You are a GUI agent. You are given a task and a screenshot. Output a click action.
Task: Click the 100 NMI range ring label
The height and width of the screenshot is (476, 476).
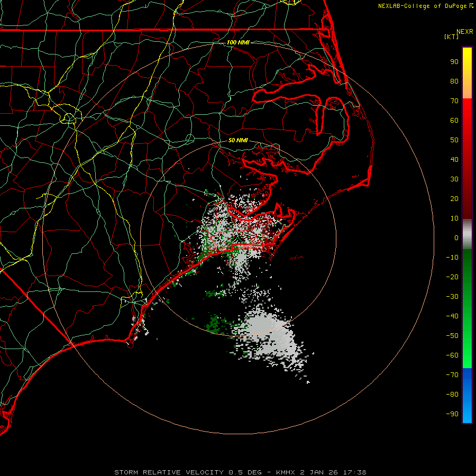tap(238, 42)
